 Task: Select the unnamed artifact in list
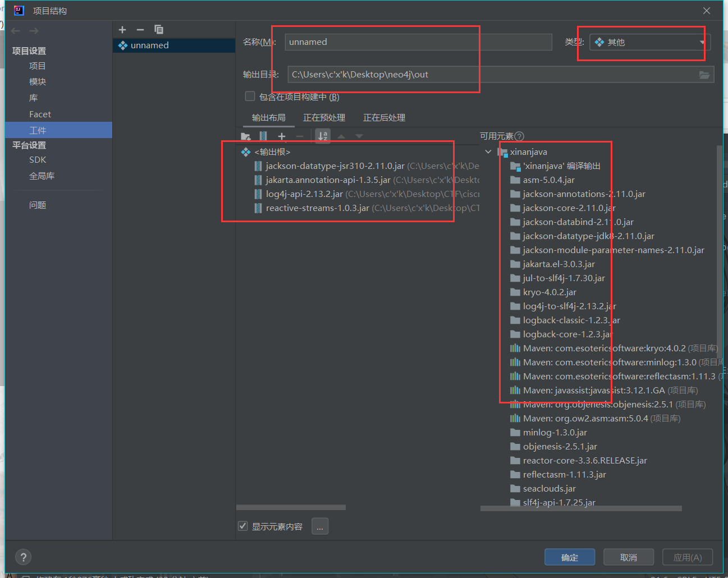pyautogui.click(x=174, y=45)
